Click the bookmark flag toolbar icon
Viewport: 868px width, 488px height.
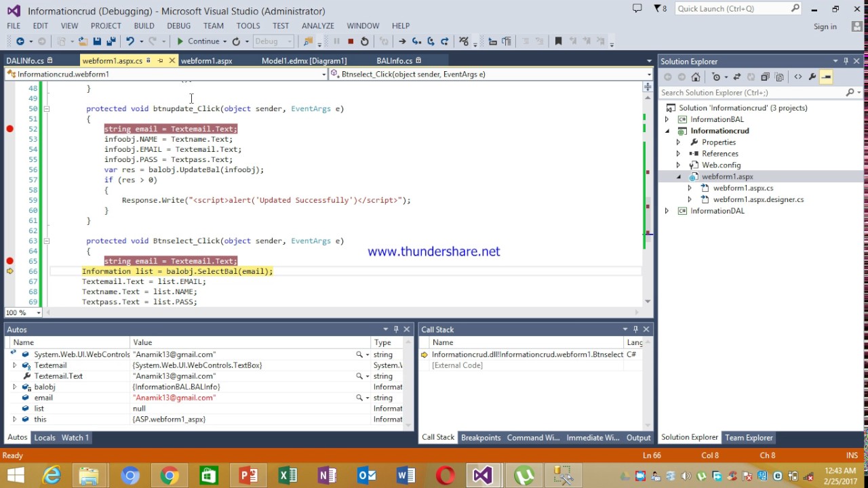(558, 41)
